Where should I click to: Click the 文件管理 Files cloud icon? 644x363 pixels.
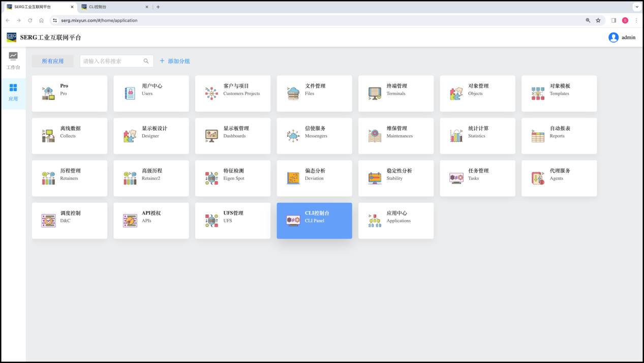point(293,94)
